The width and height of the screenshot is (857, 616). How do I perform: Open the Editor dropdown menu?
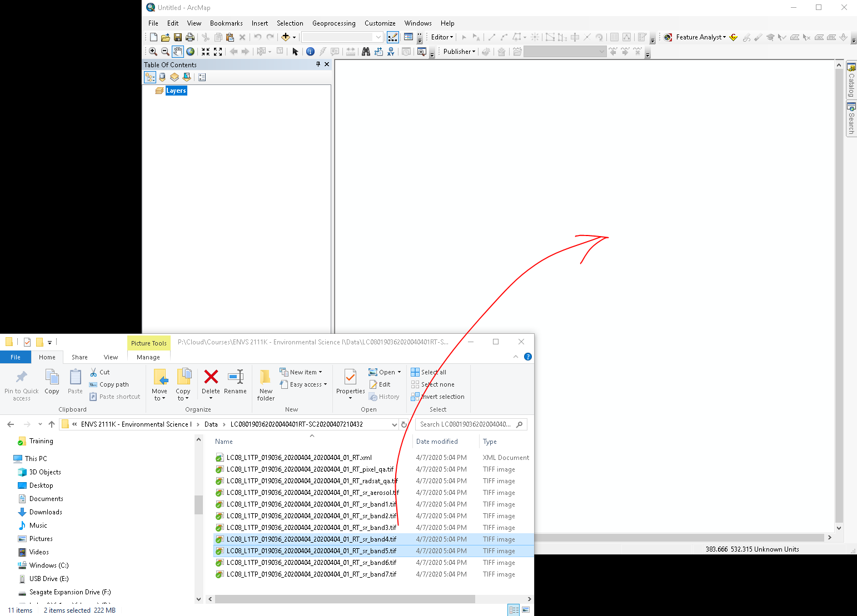point(442,37)
